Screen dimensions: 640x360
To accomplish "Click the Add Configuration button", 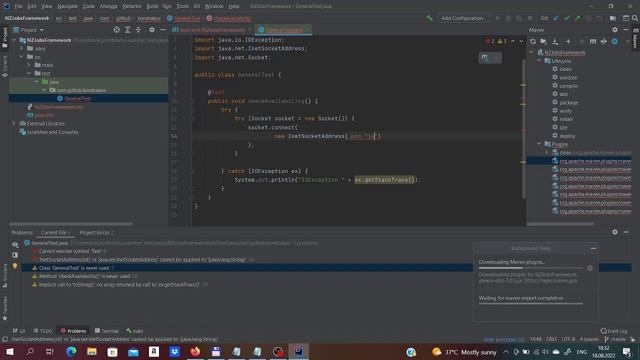I will (x=463, y=18).
